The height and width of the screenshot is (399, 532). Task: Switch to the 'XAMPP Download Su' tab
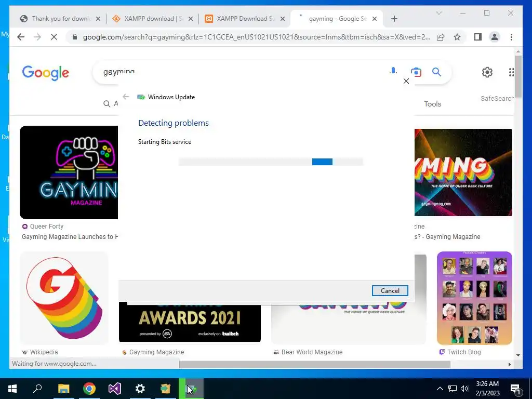(x=246, y=19)
